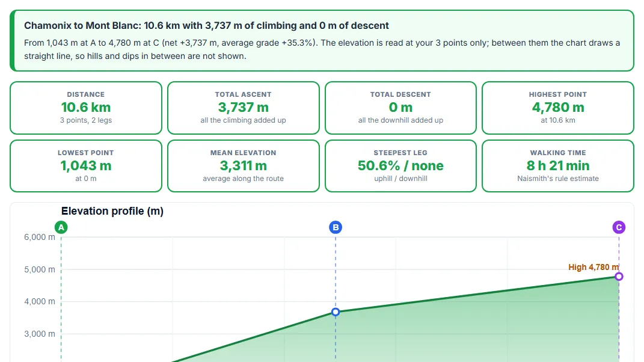The height and width of the screenshot is (362, 644).
Task: Click the summary paragraph starting "From 1,043 m at A"
Action: pyautogui.click(x=322, y=49)
